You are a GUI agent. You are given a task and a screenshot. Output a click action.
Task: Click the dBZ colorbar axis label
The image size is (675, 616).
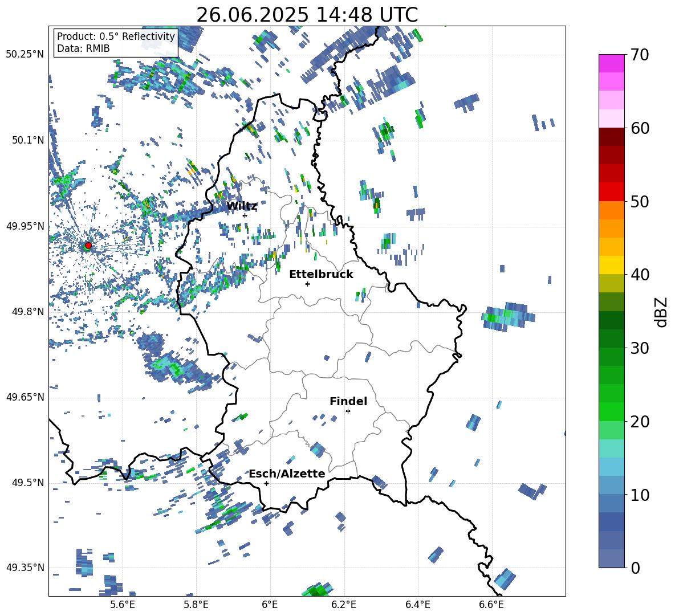point(662,312)
